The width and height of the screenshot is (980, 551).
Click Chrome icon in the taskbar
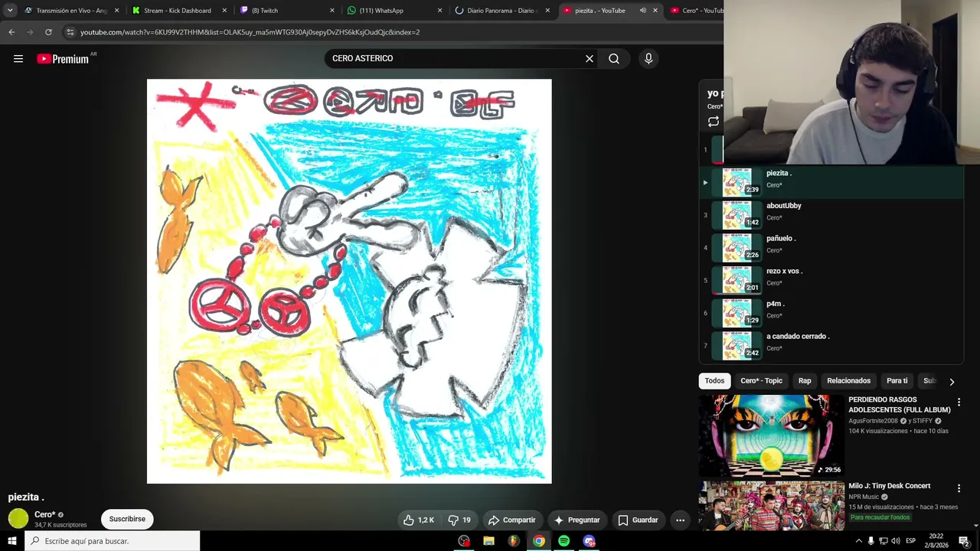coord(539,541)
